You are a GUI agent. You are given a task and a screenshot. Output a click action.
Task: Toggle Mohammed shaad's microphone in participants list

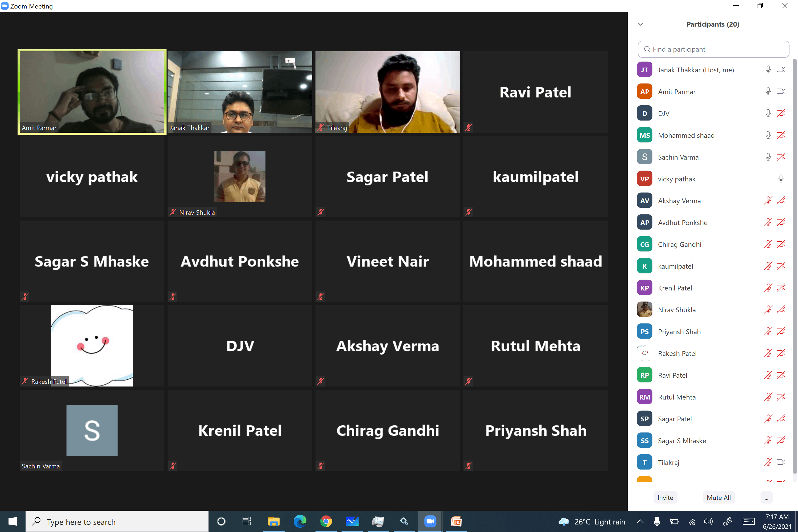coord(768,135)
